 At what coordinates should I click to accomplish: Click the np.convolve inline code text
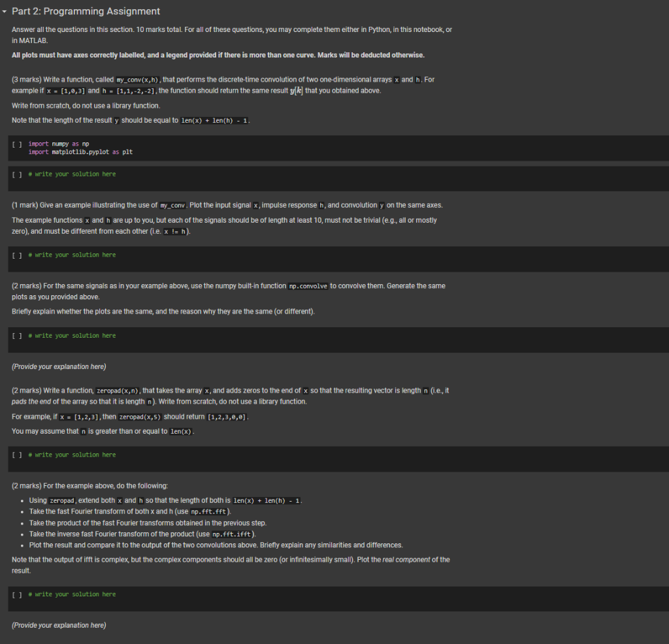tap(308, 286)
